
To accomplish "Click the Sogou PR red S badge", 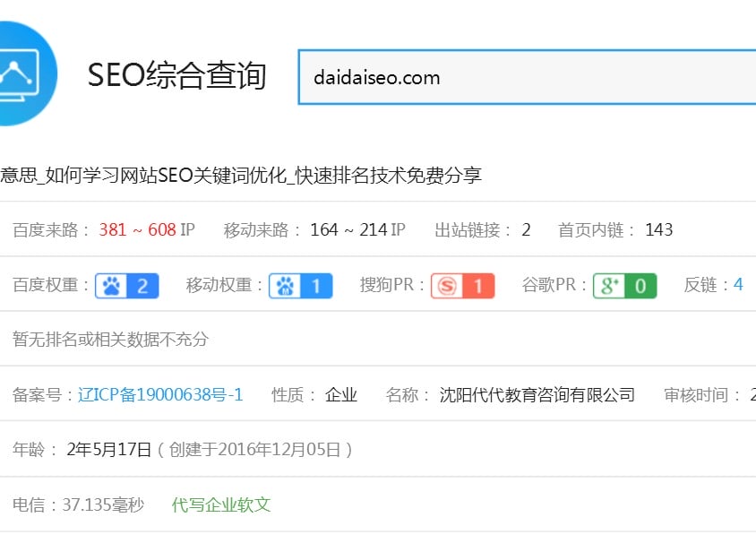I will [463, 283].
